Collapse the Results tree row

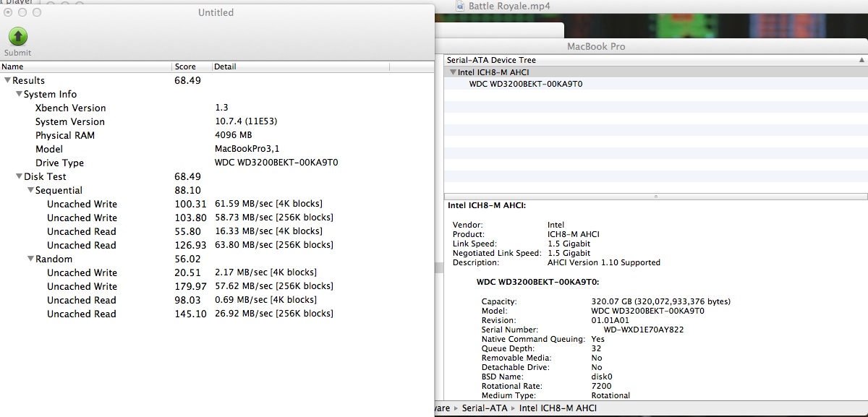click(7, 80)
